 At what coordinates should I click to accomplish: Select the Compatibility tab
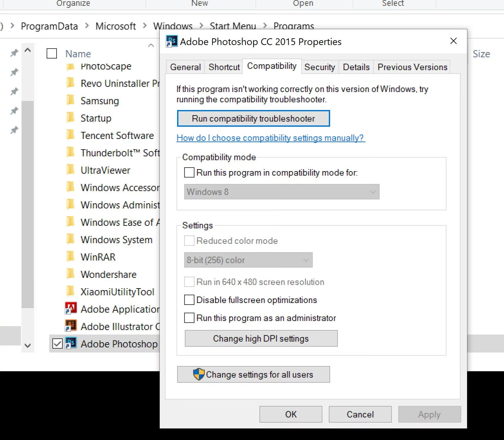(x=272, y=66)
